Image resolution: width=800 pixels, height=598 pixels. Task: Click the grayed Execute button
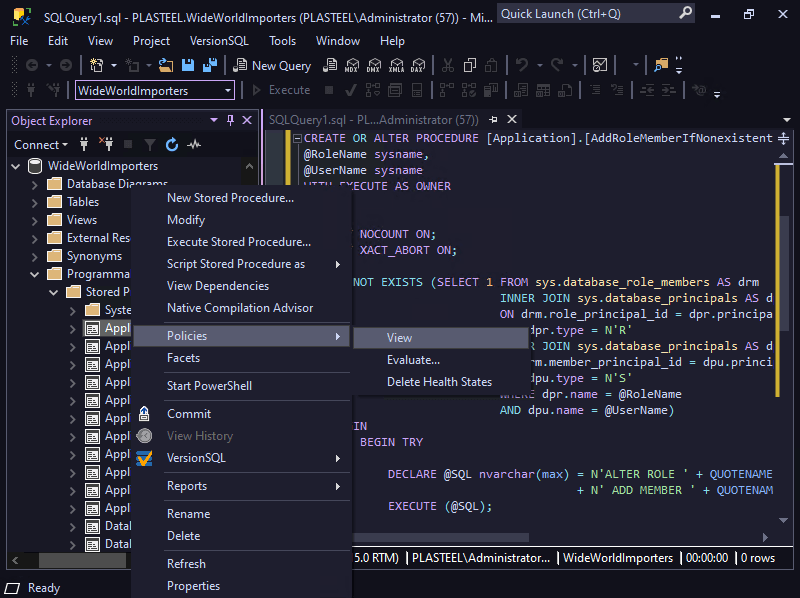coord(281,90)
